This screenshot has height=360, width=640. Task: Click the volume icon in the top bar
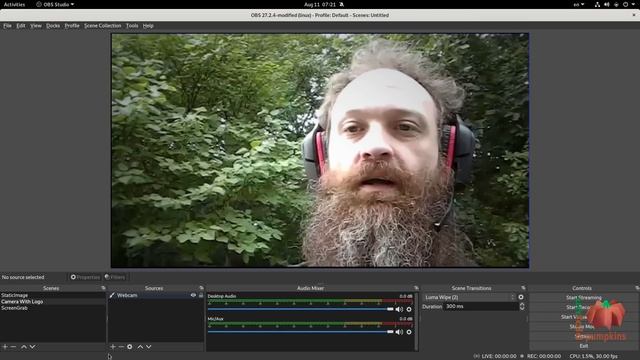click(607, 4)
